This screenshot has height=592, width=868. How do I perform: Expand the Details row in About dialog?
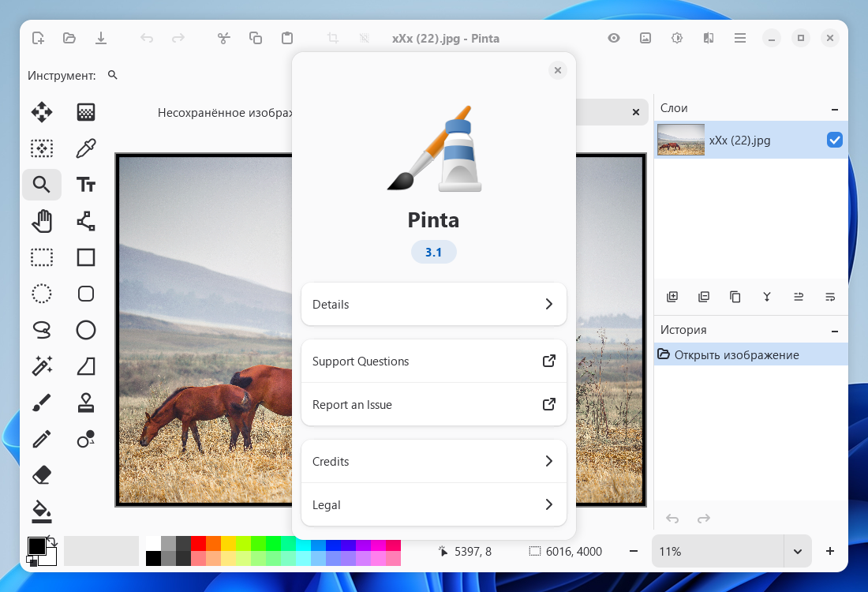pyautogui.click(x=433, y=304)
